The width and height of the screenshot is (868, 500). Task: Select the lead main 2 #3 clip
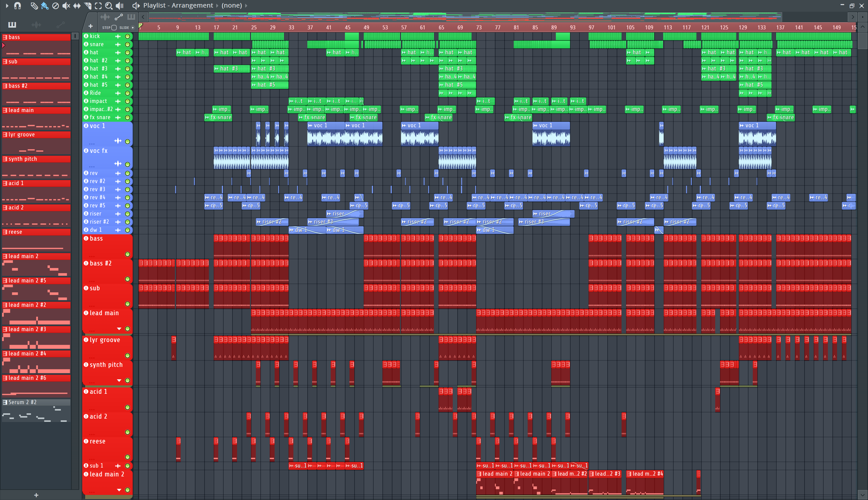(x=605, y=483)
